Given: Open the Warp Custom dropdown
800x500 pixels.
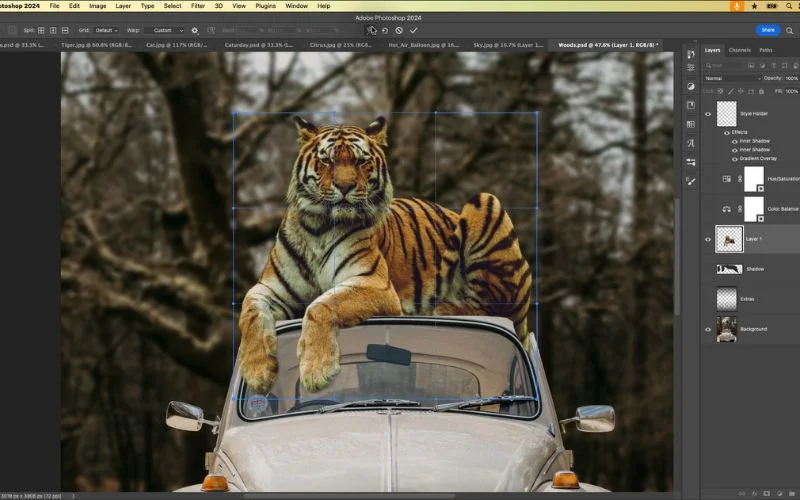Looking at the screenshot, I should (x=164, y=31).
